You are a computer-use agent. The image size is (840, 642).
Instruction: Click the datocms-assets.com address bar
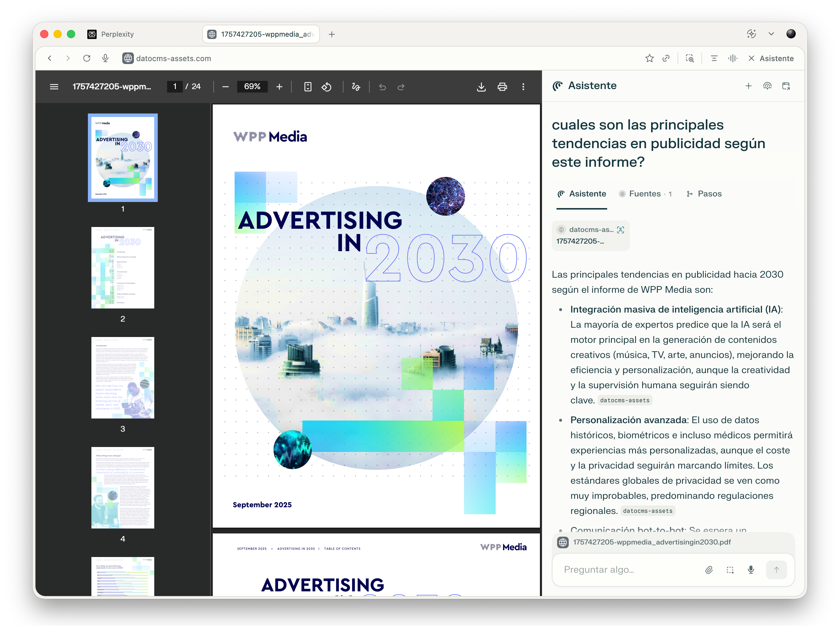[x=173, y=58]
